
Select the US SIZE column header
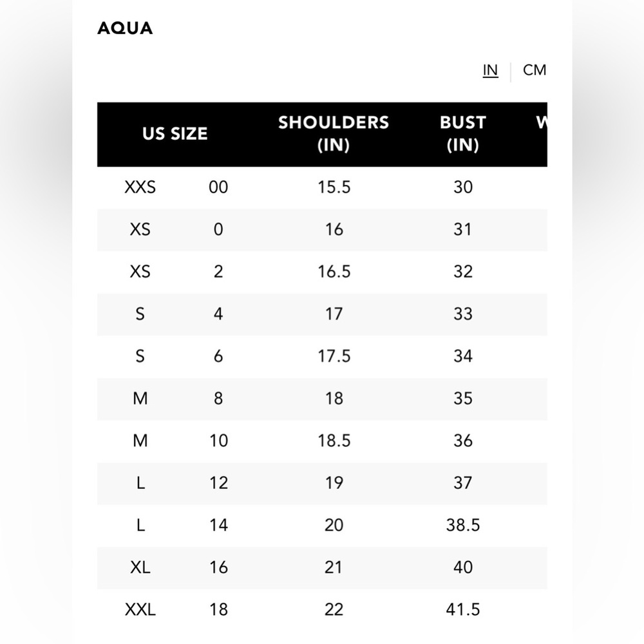[175, 134]
